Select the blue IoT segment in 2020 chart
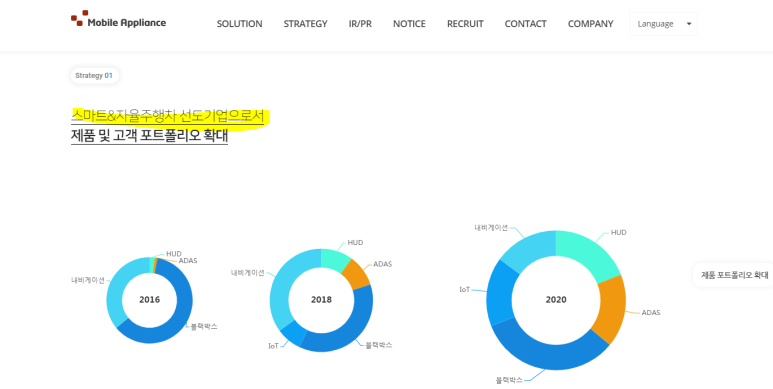Image resolution: width=773 pixels, height=389 pixels. click(501, 292)
